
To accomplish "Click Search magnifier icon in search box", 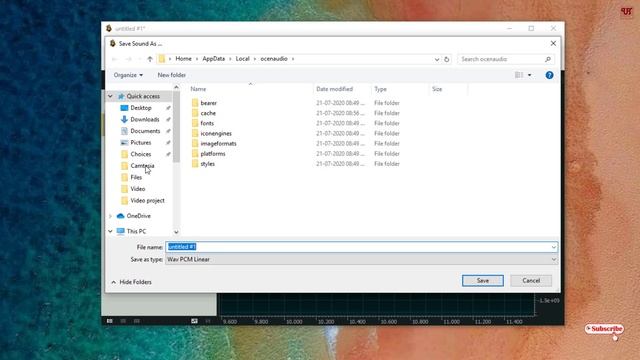I will 548,59.
